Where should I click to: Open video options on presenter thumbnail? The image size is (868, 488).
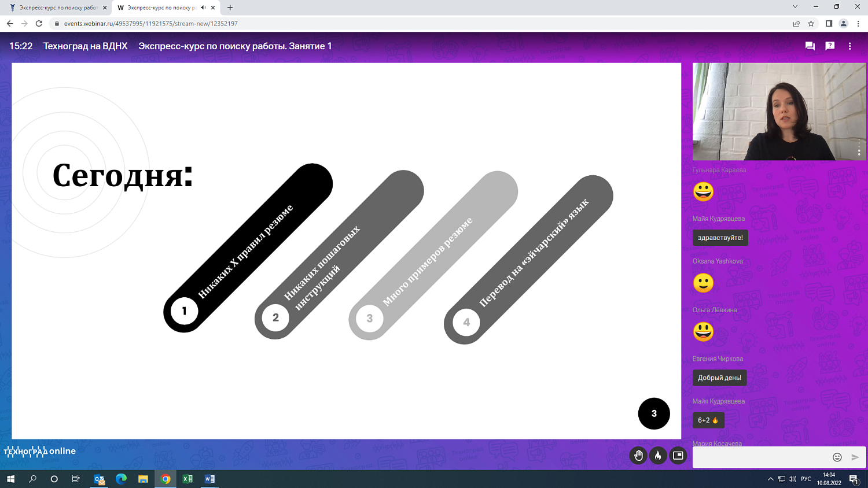coord(859,148)
